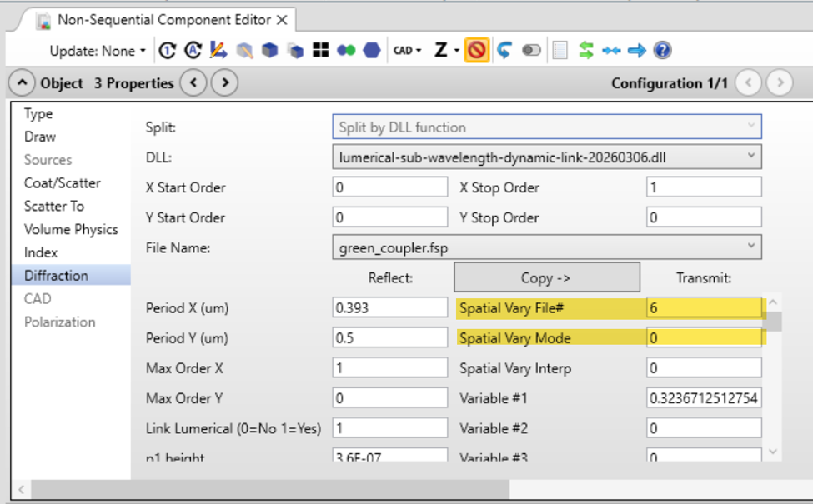Open the Scatter To properties section
Viewport: 813px width, 504px height.
54,206
